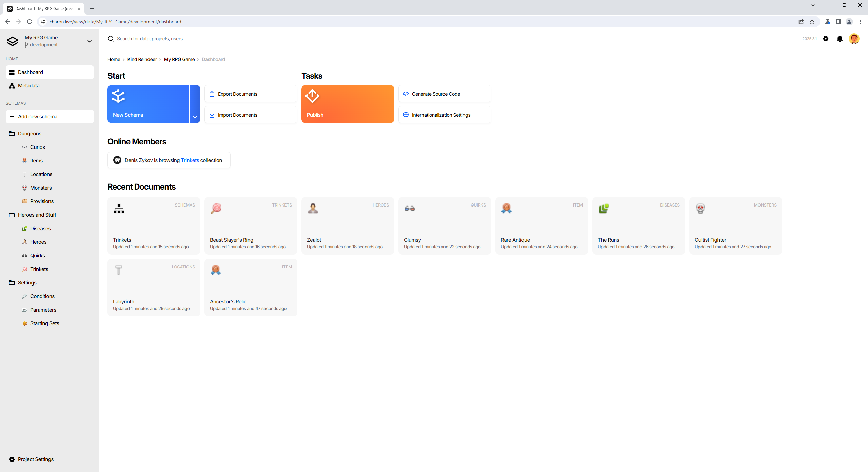Expand the My RPG Game project switcher
The image size is (868, 472).
click(x=90, y=41)
